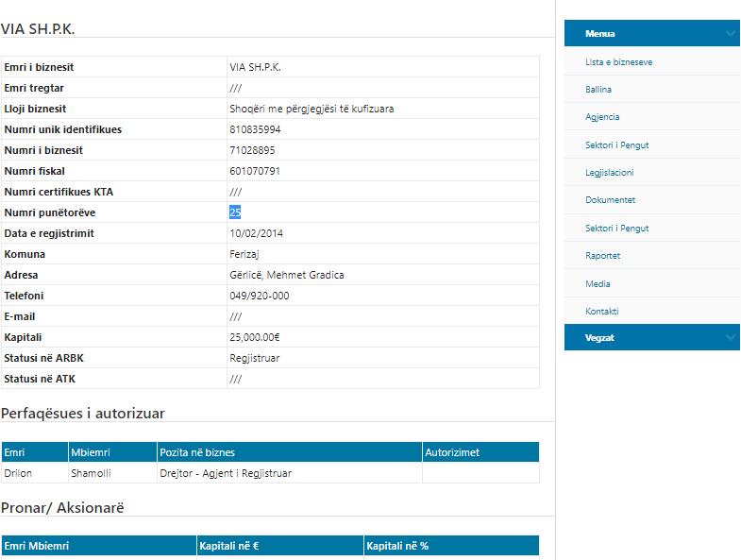Collapse the Menua section chevron

730,34
